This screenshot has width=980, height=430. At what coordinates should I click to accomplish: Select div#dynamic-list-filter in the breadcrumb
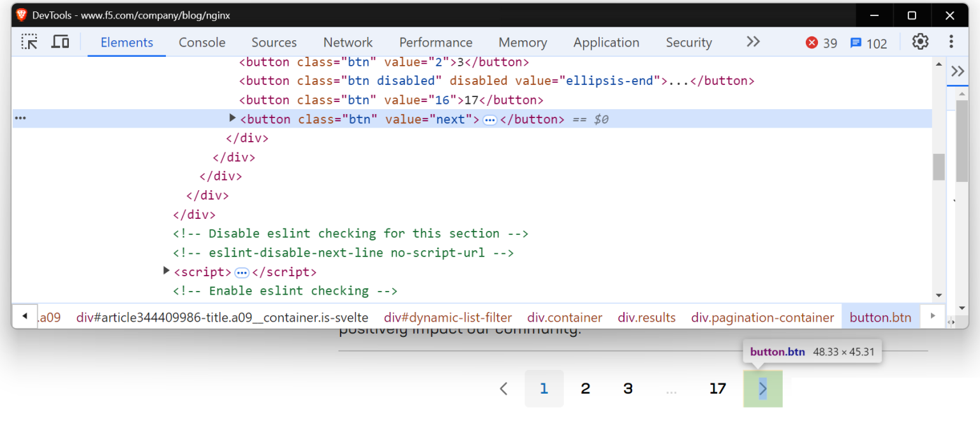448,316
